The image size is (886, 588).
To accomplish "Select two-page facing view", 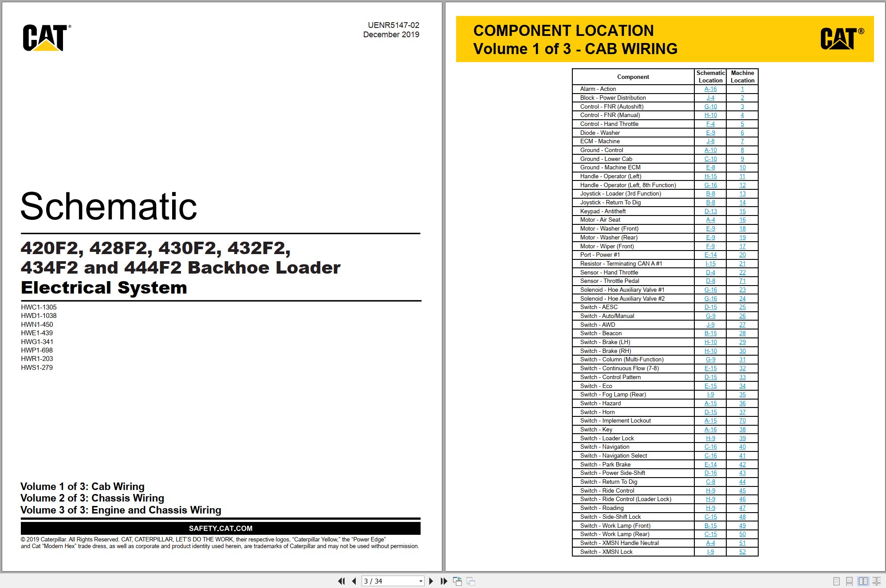I will pyautogui.click(x=863, y=581).
